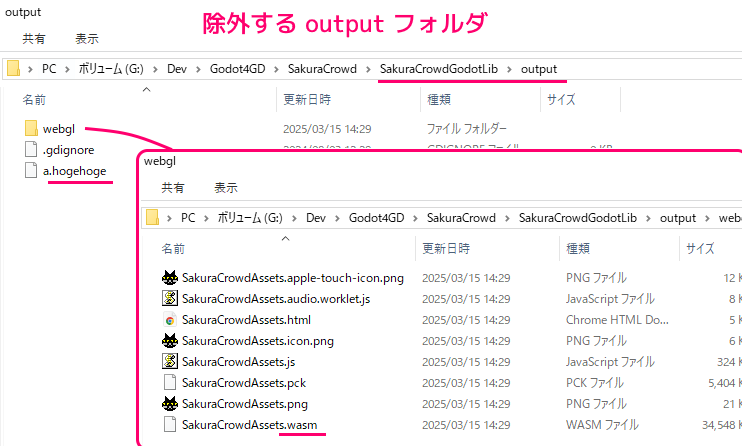Go to Dev in the webgl window address bar
The height and width of the screenshot is (446, 742).
[x=317, y=218]
